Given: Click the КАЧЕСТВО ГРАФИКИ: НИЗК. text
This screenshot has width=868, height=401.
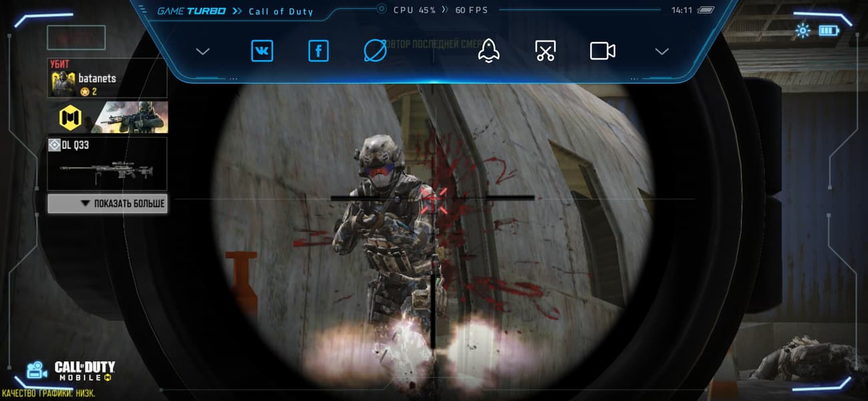Looking at the screenshot, I should tap(49, 393).
